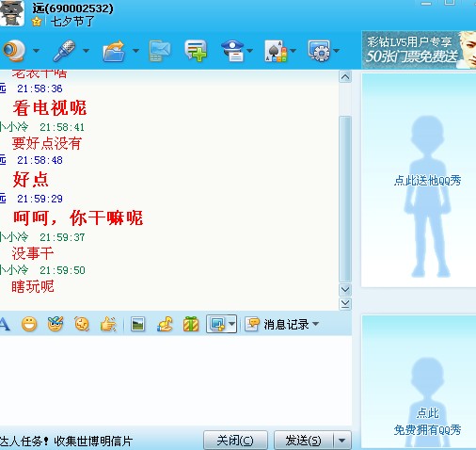Image resolution: width=476 pixels, height=450 pixels.
Task: Click the chat history scrollbar down arrow
Action: click(345, 289)
